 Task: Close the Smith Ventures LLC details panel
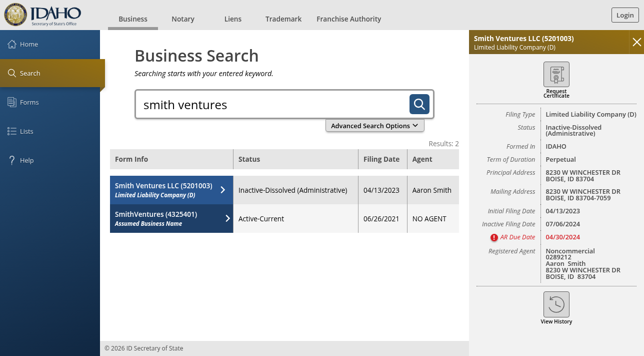click(x=636, y=42)
